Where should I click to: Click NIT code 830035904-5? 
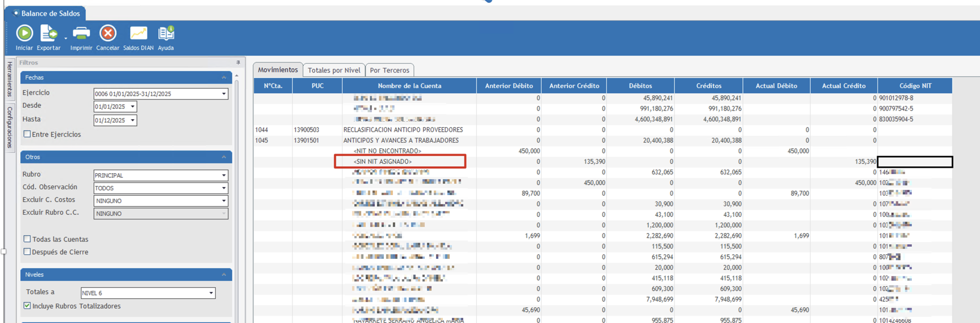pyautogui.click(x=896, y=119)
